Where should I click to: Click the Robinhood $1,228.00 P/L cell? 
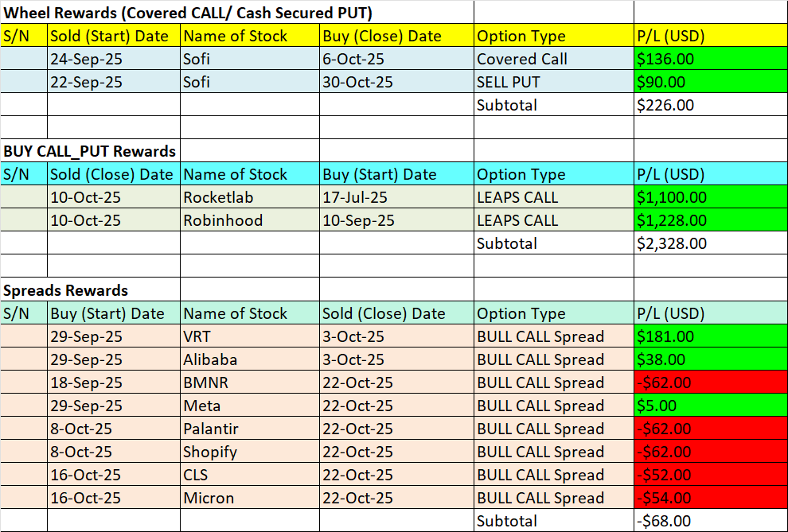coord(710,220)
